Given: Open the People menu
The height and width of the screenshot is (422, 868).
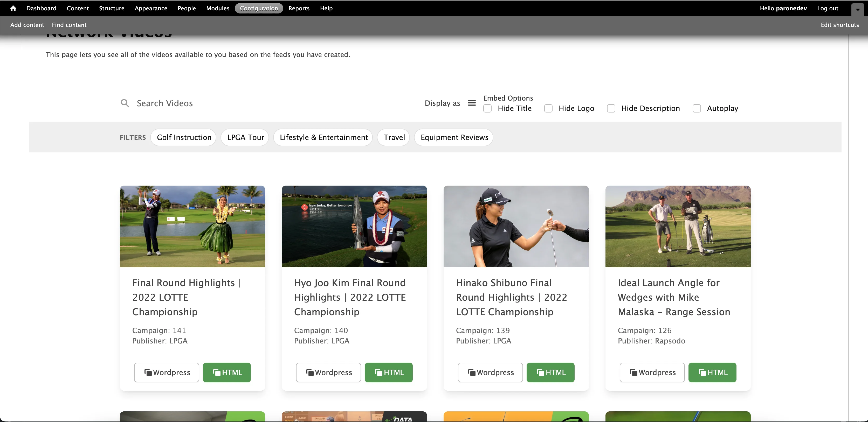Looking at the screenshot, I should [187, 8].
